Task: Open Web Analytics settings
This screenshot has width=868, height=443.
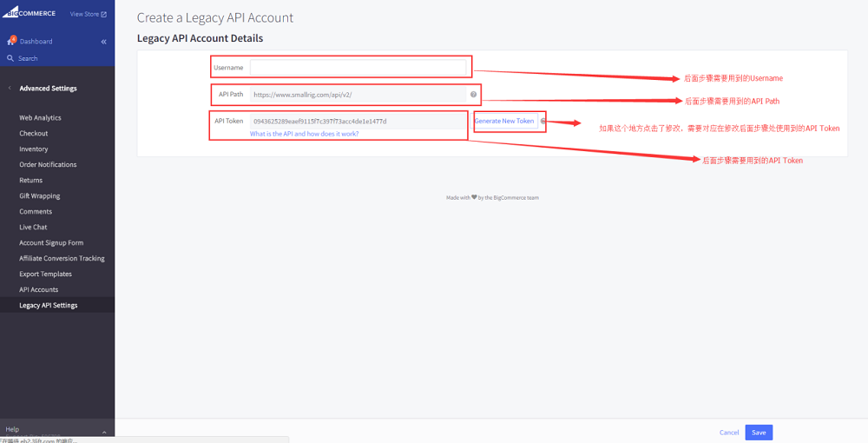Action: pos(40,118)
